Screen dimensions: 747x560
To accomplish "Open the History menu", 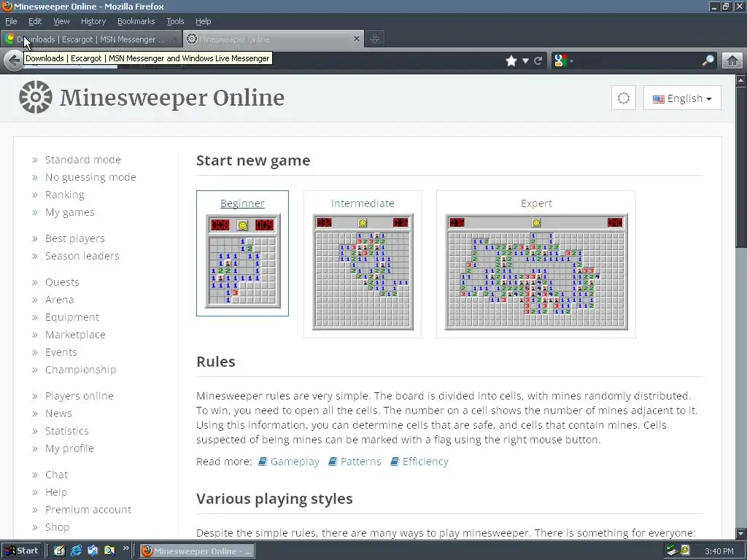I will (x=93, y=21).
